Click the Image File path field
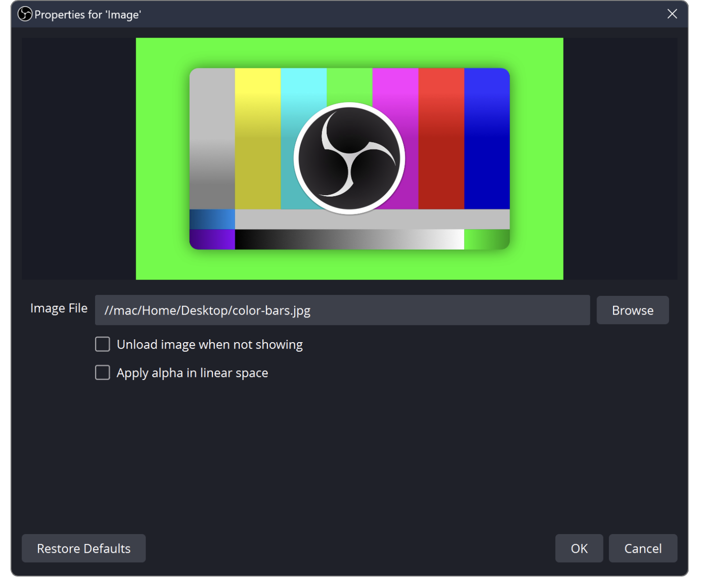 click(342, 310)
